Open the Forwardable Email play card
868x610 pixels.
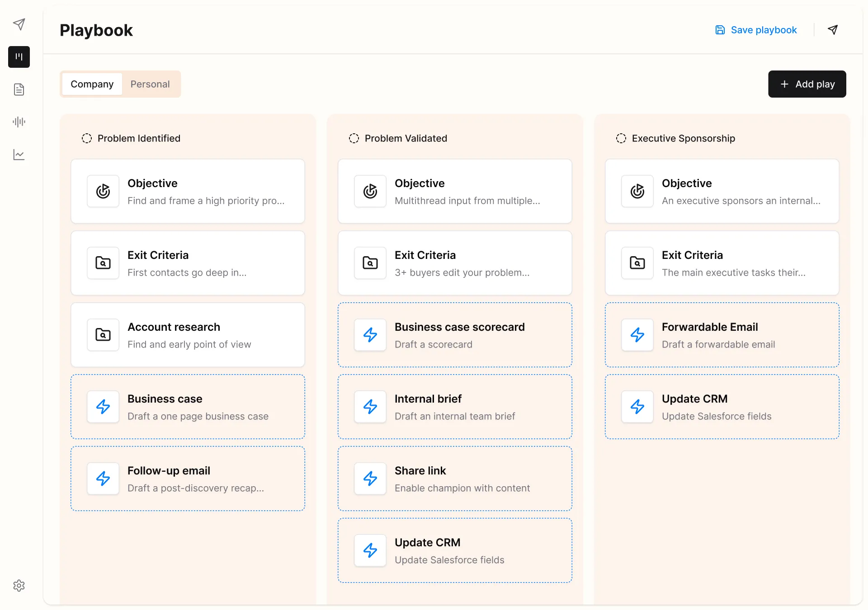[x=722, y=335]
